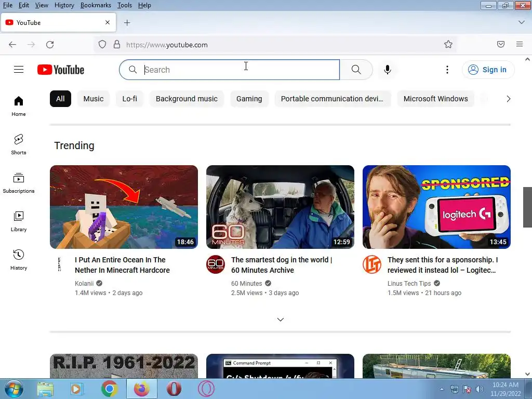
Task: Select Portable communication device chip
Action: (x=332, y=99)
